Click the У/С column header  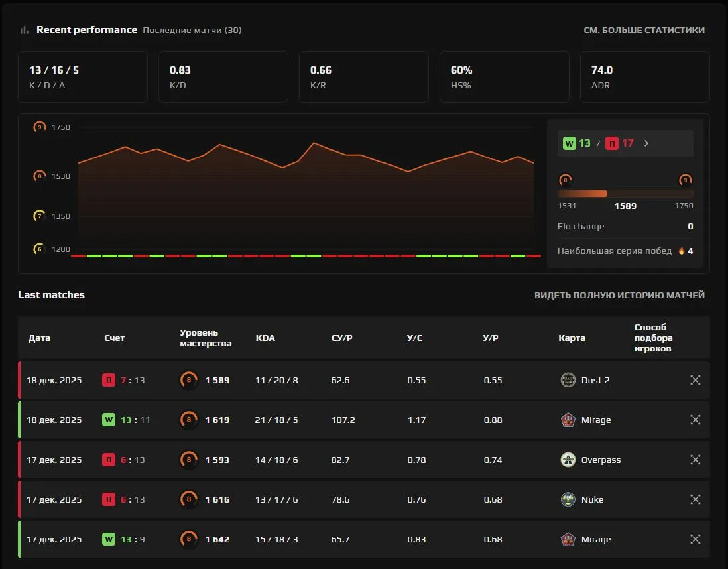(414, 338)
